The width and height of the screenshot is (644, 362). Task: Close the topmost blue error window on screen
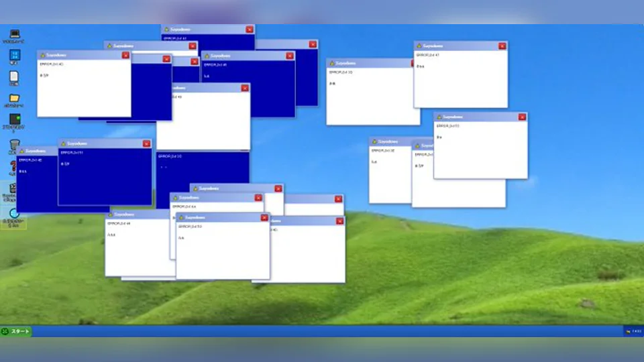coord(250,29)
